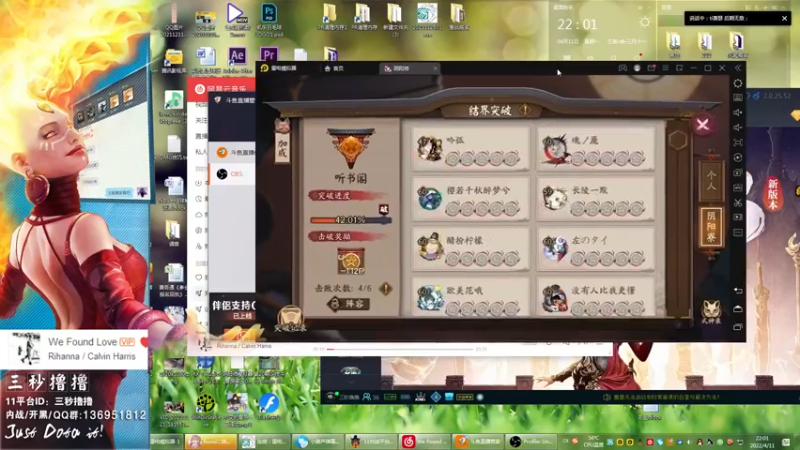Click We Found Love song widget
This screenshot has height=450, width=800.
(x=74, y=349)
